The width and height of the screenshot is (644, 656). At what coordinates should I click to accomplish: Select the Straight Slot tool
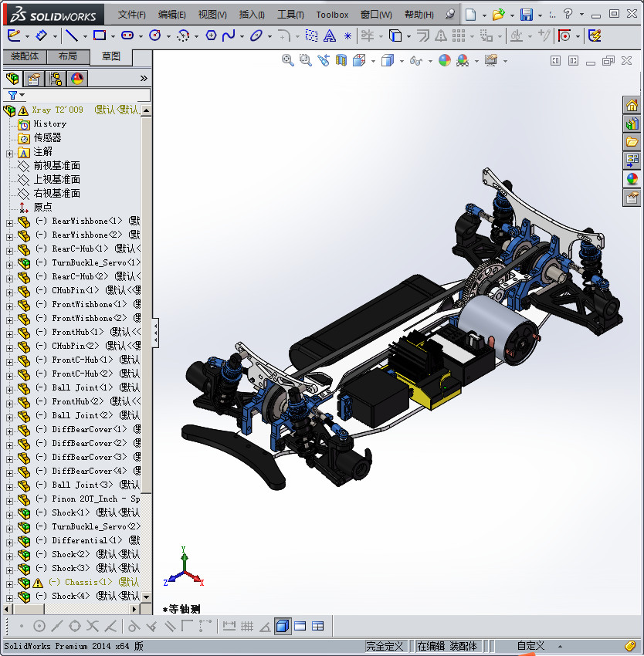127,36
